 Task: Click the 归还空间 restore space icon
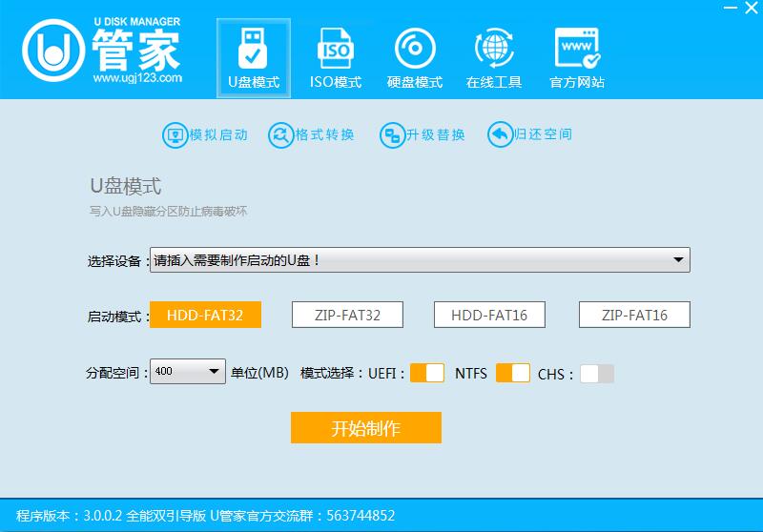pos(500,135)
